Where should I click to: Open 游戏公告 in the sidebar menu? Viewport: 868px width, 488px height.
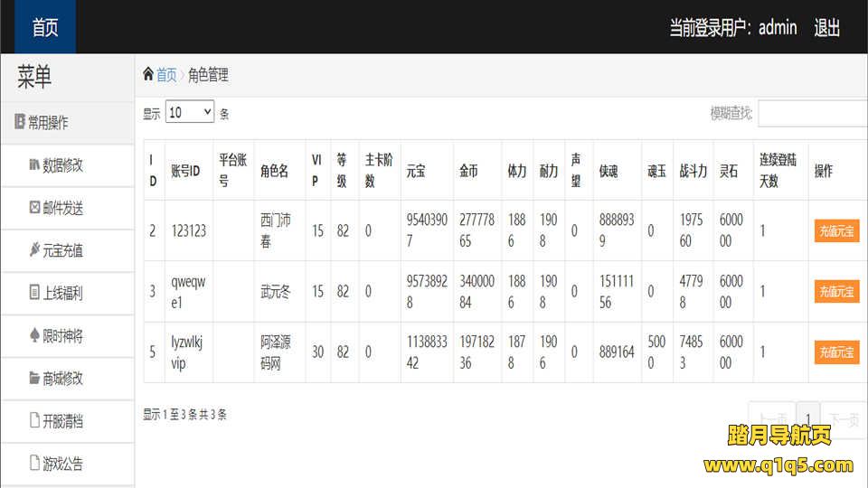(x=62, y=464)
